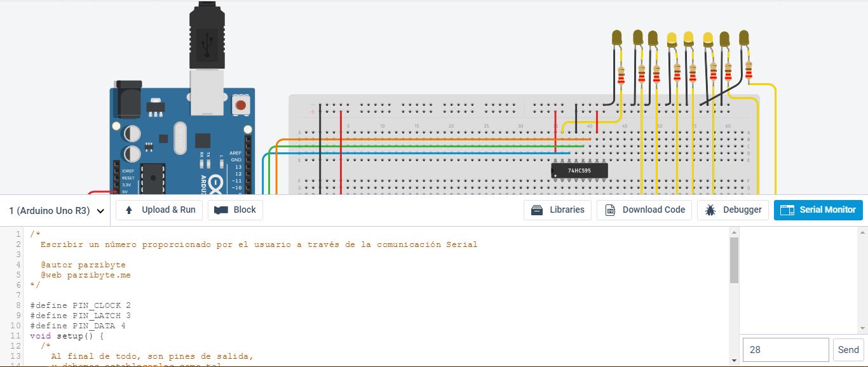This screenshot has width=868, height=367.
Task: Click the code editor scrollbar up arrow
Action: 734,233
